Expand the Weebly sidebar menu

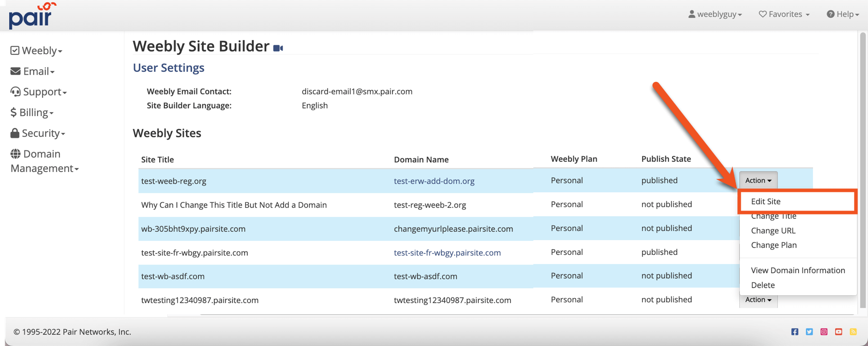[37, 50]
